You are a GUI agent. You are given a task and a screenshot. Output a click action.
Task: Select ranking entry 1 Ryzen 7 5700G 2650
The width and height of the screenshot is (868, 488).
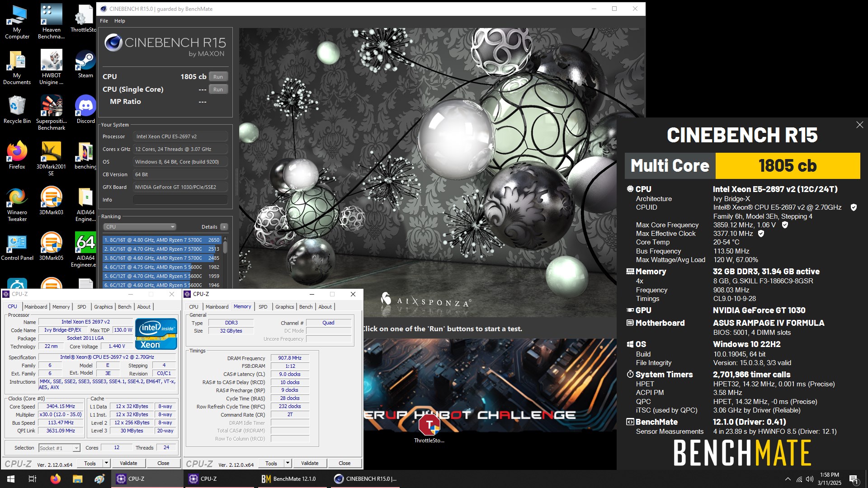pyautogui.click(x=162, y=240)
